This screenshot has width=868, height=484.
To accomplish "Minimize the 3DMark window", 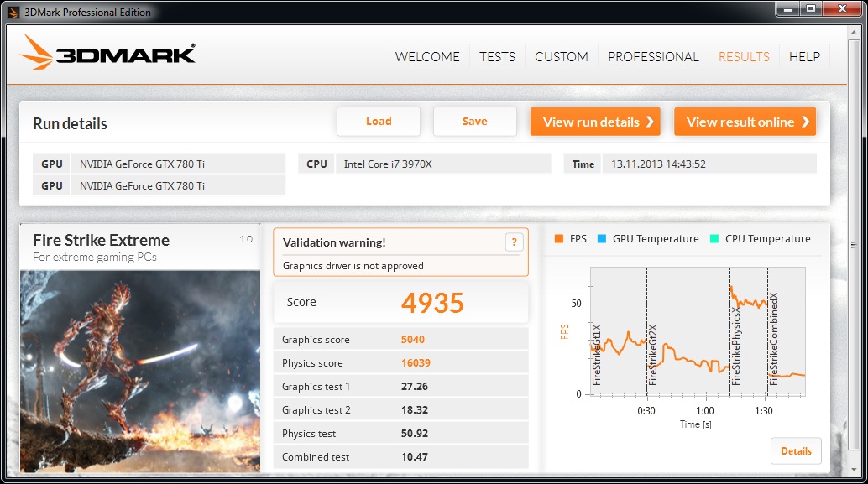I will (x=787, y=9).
